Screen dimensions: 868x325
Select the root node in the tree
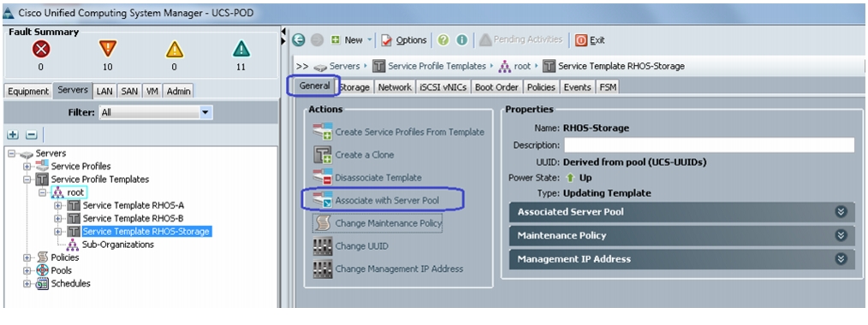point(75,192)
